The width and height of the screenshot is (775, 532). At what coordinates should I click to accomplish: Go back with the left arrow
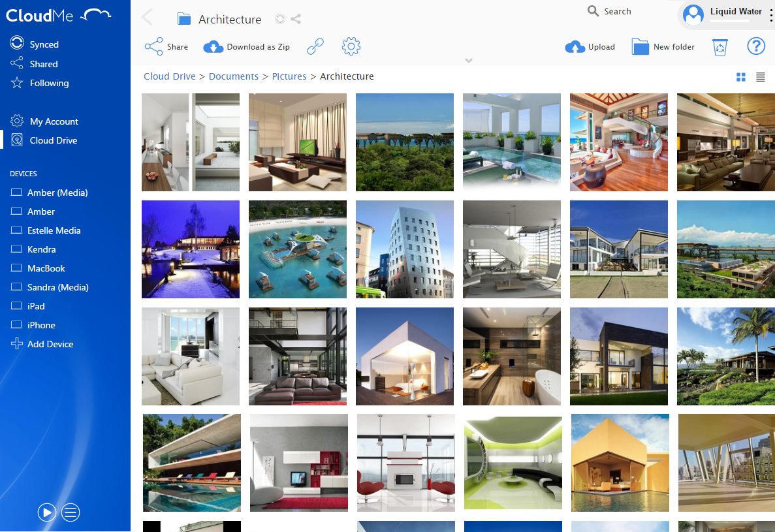(147, 17)
